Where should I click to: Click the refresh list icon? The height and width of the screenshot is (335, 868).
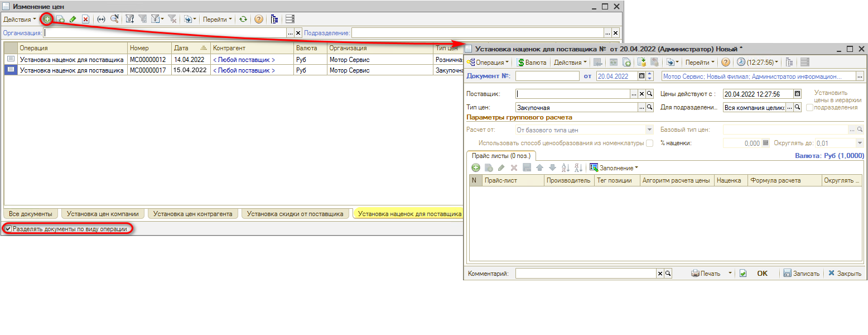[243, 19]
